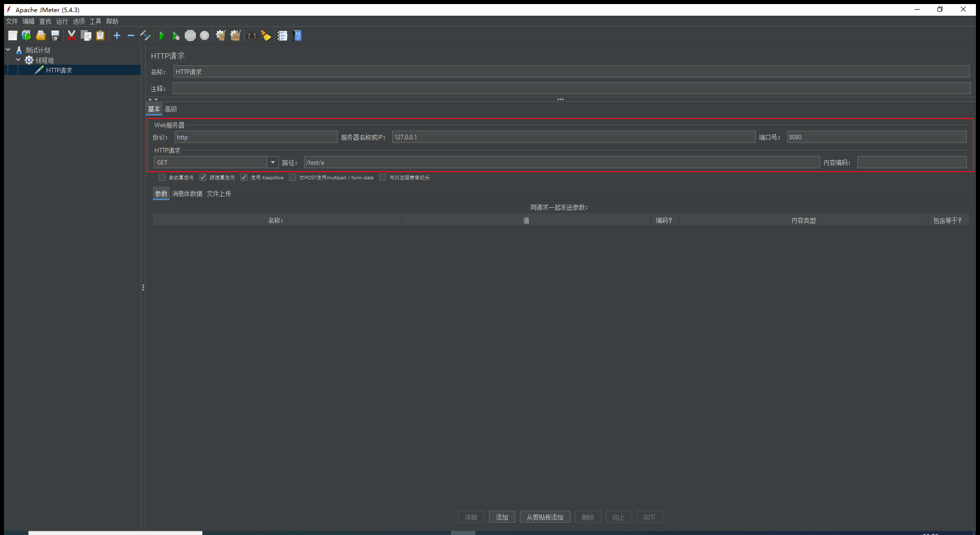This screenshot has height=535, width=980.
Task: Toggle the 跟随重定向 checkbox
Action: [203, 177]
